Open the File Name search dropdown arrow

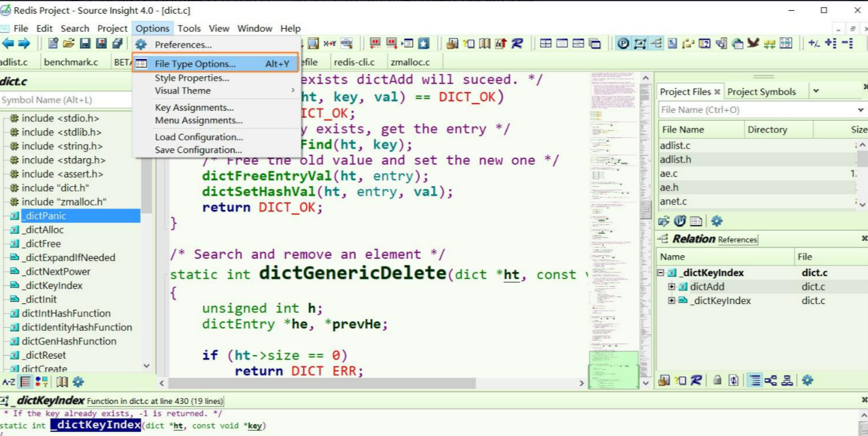point(861,110)
